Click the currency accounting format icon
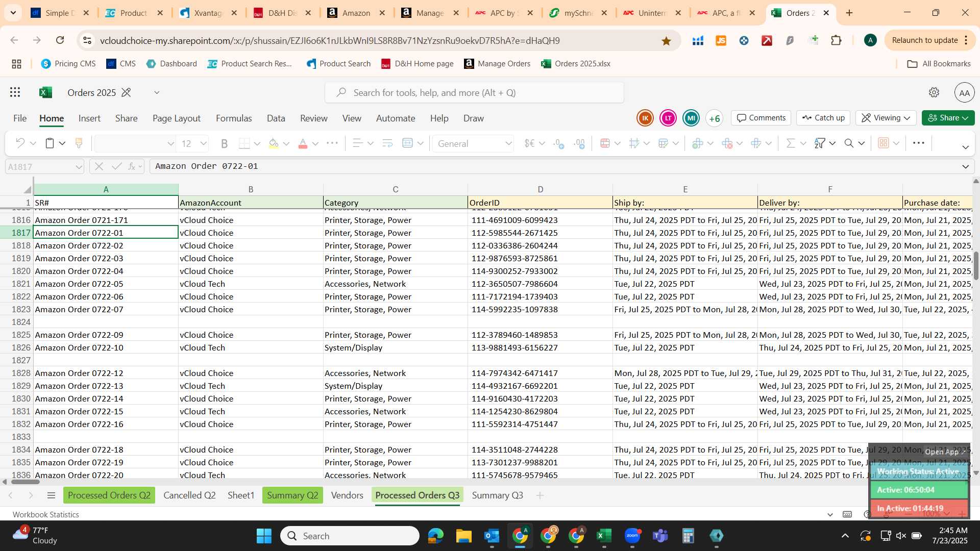The width and height of the screenshot is (980, 551). point(530,143)
